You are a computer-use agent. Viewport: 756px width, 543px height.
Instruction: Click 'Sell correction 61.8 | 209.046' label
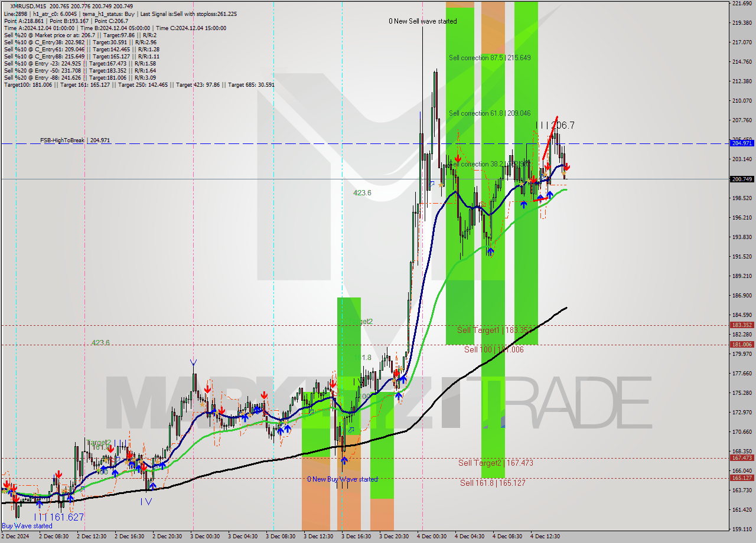[x=490, y=113]
